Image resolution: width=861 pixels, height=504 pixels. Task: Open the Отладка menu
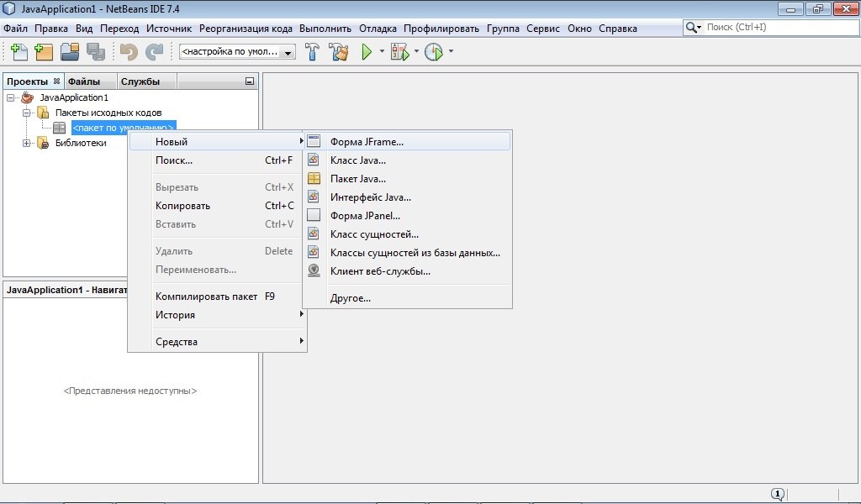(378, 29)
